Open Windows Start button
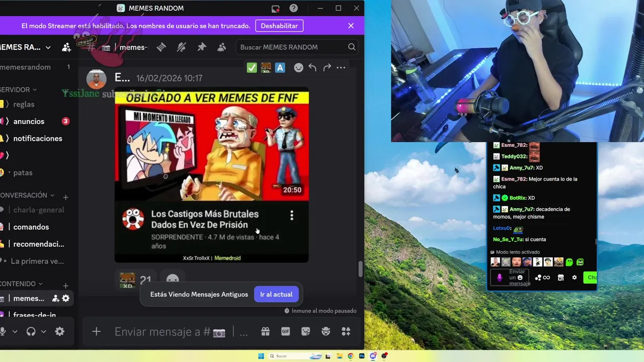This screenshot has width=644, height=362. pyautogui.click(x=261, y=356)
